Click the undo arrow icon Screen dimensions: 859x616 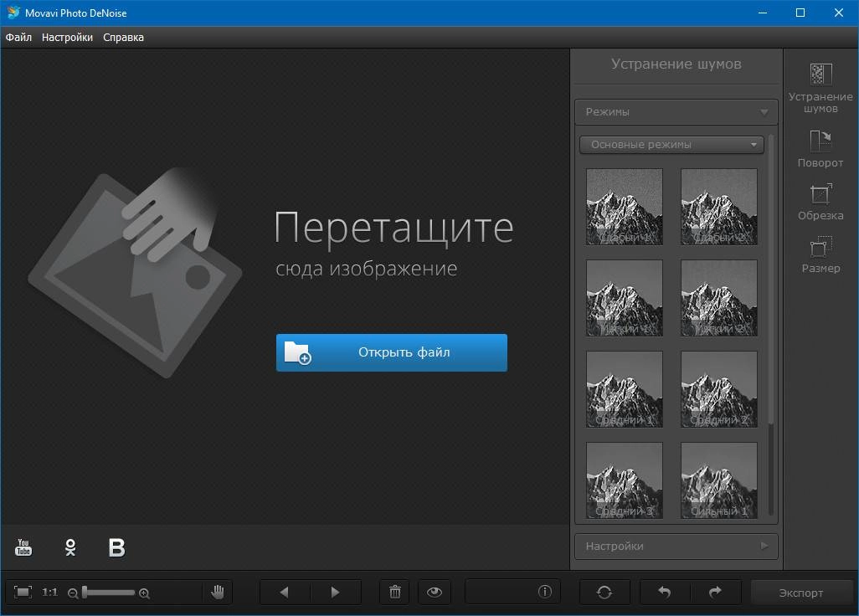(x=664, y=592)
